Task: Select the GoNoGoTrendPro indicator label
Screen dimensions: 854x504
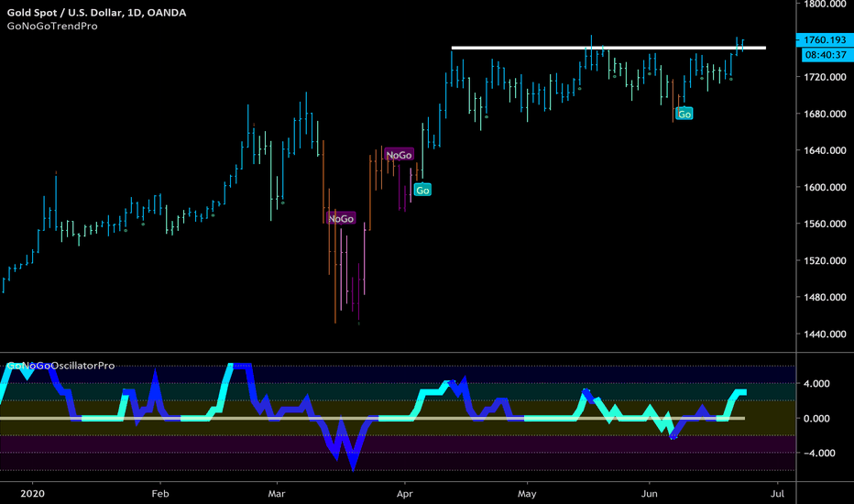Action: (52, 27)
